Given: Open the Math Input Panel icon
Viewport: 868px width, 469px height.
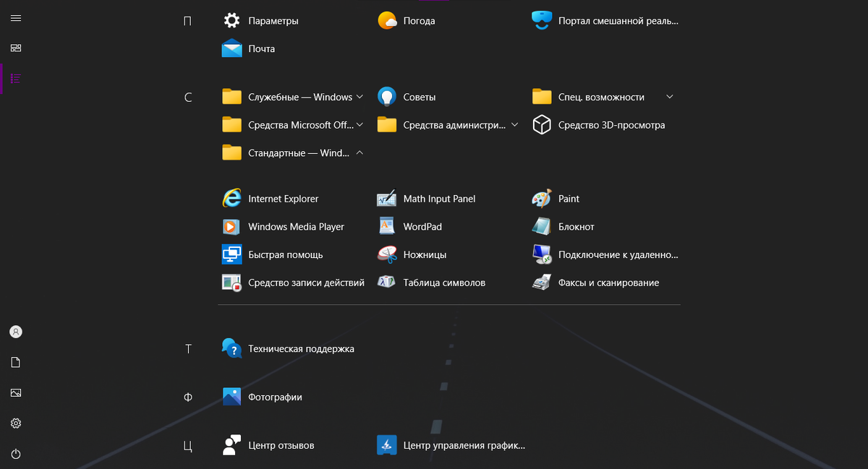Looking at the screenshot, I should 387,198.
